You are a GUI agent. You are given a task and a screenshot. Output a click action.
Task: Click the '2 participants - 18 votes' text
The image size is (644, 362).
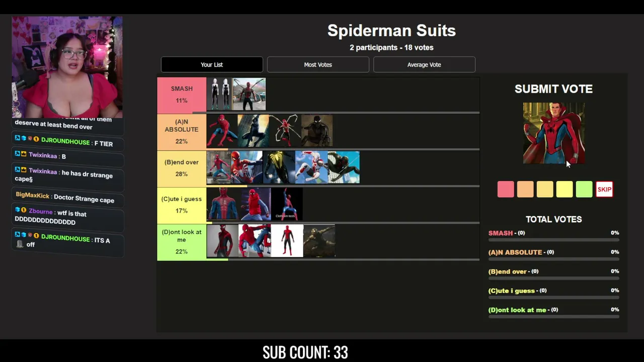391,48
